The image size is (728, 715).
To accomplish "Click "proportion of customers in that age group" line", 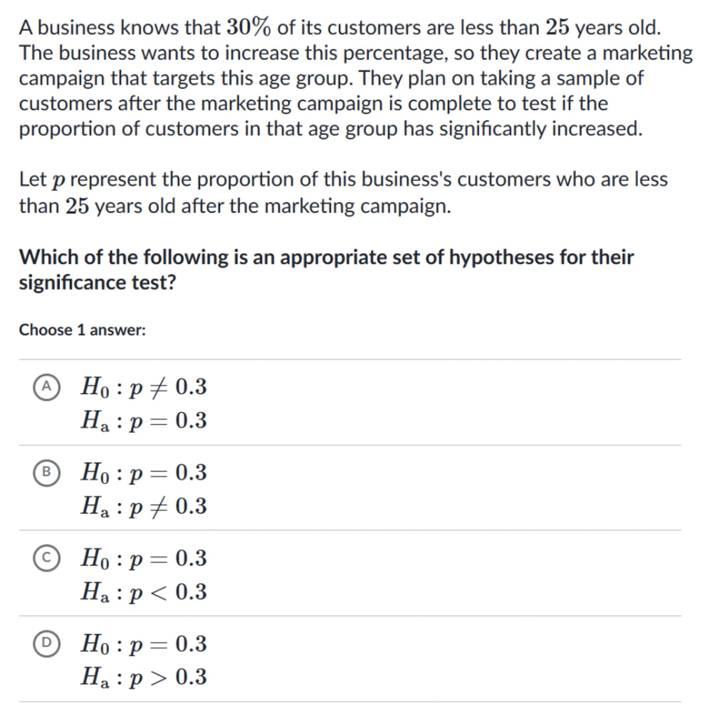I will coord(331,129).
